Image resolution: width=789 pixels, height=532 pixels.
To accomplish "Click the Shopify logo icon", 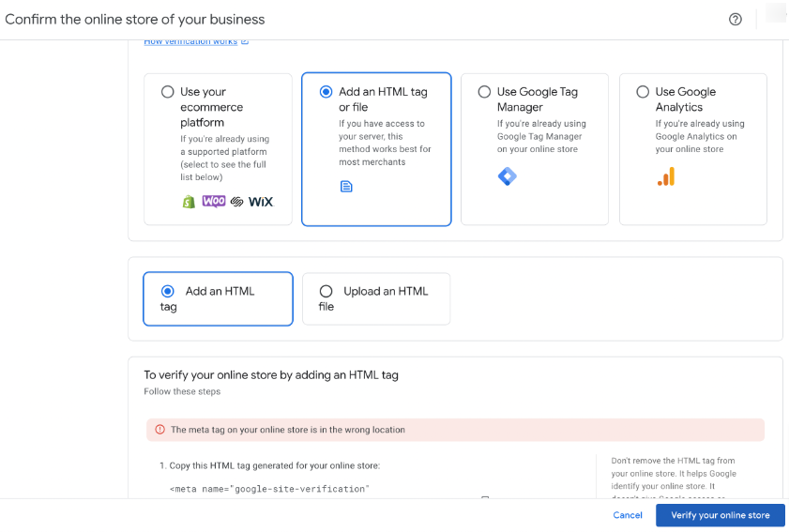I will pyautogui.click(x=189, y=202).
